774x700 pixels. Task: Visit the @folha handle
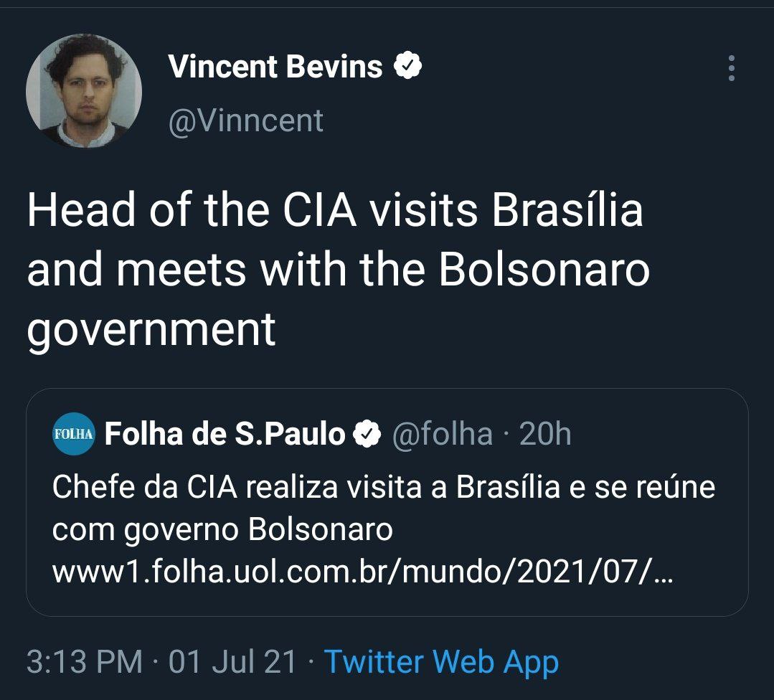tap(441, 434)
